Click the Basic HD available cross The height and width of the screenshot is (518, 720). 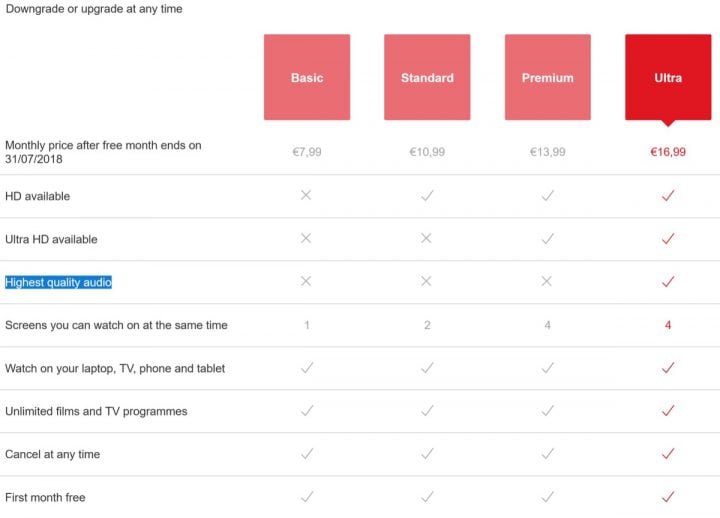307,196
